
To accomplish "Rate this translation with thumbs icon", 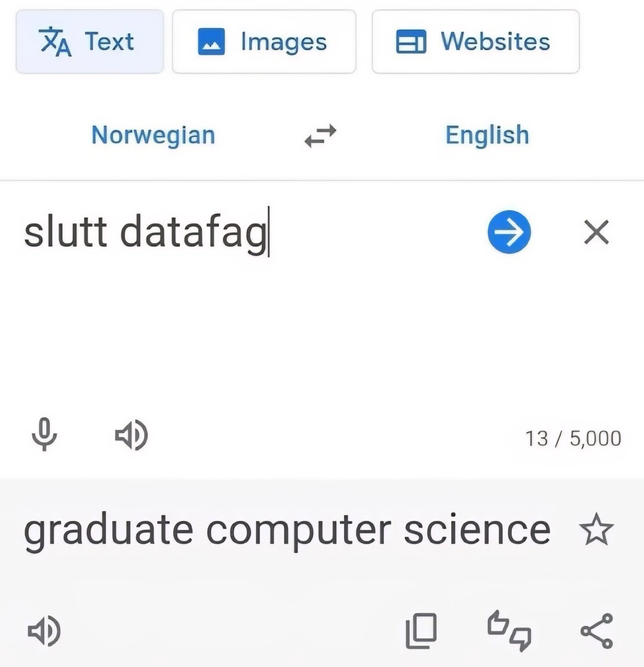I will coord(509,631).
